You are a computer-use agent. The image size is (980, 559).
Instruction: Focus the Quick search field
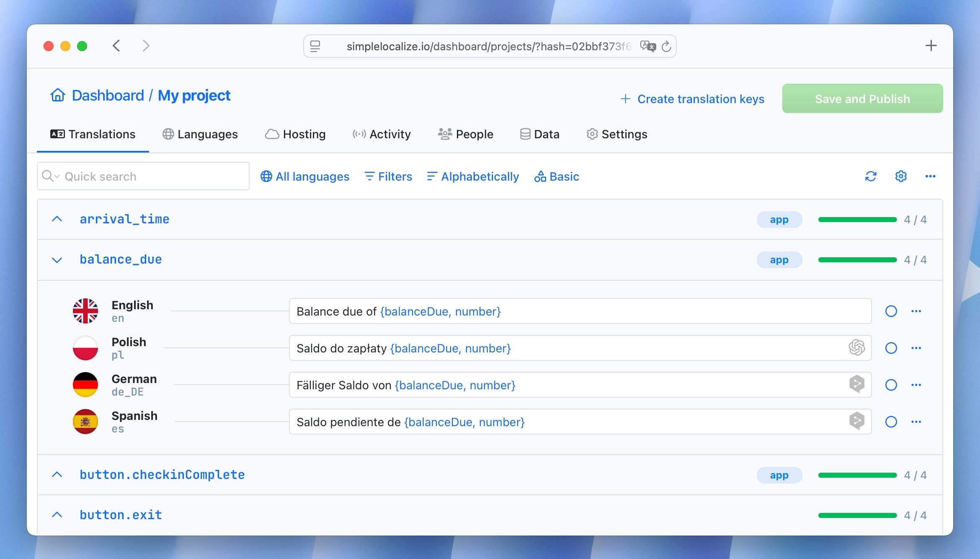[x=143, y=176]
